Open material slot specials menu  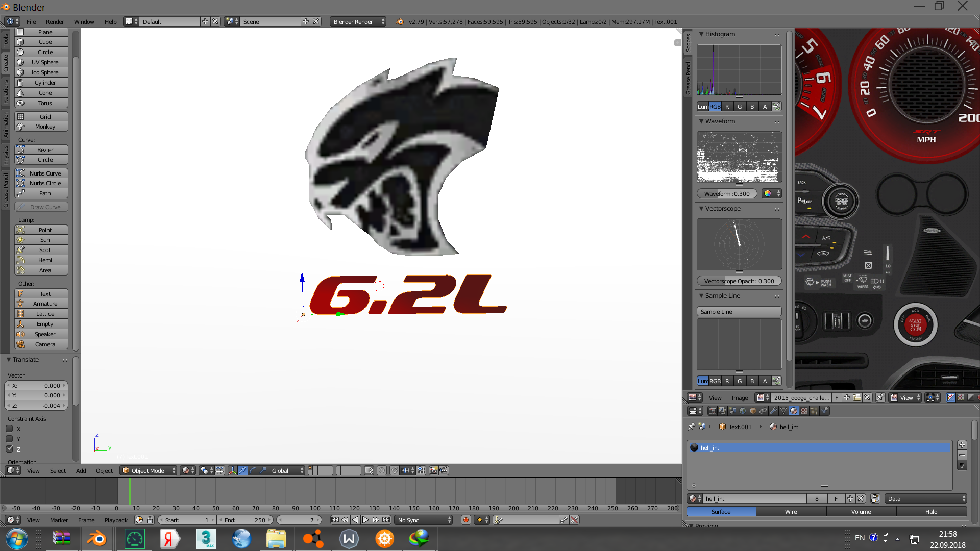point(962,465)
